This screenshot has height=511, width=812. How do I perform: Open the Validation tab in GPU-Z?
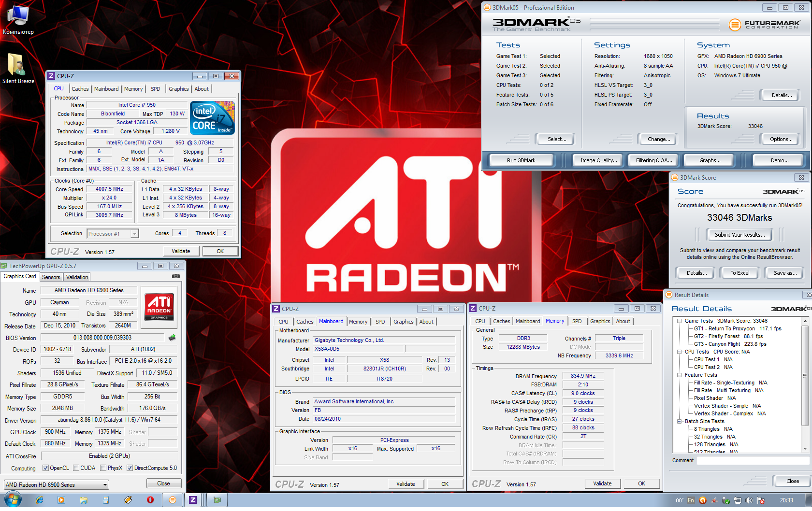point(77,277)
